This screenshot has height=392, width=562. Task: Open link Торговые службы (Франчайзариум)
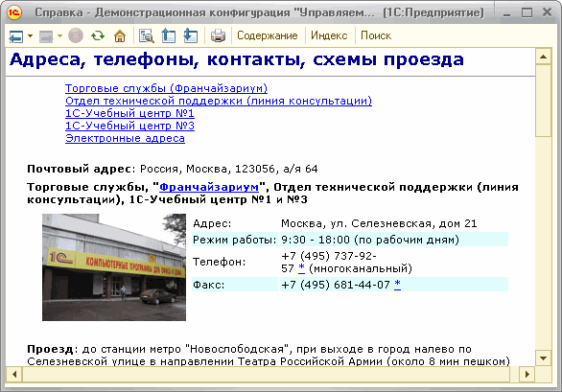(x=166, y=88)
